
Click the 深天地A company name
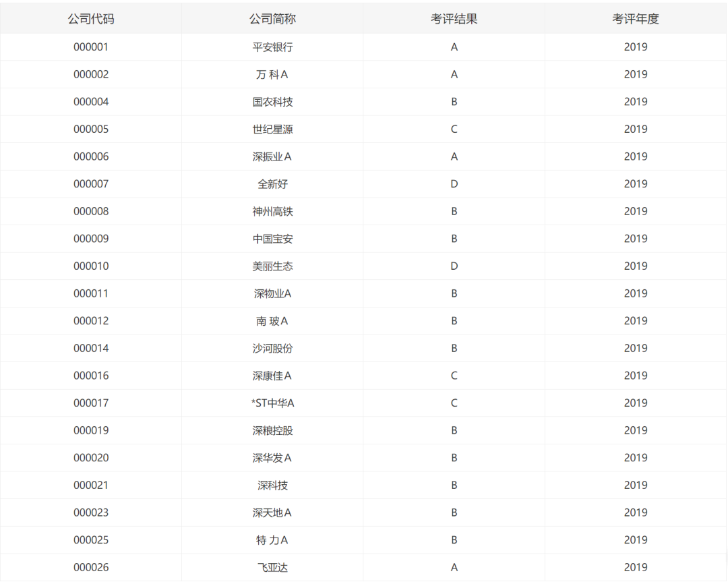tap(272, 513)
